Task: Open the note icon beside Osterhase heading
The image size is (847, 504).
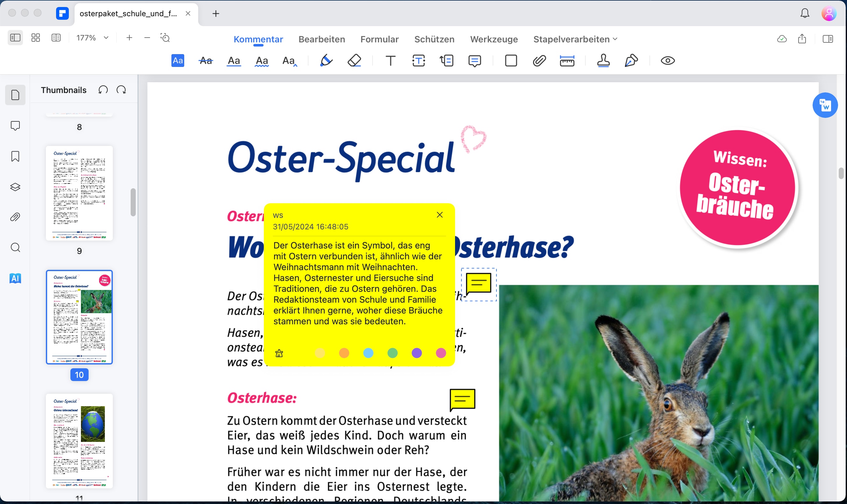Action: 462,400
